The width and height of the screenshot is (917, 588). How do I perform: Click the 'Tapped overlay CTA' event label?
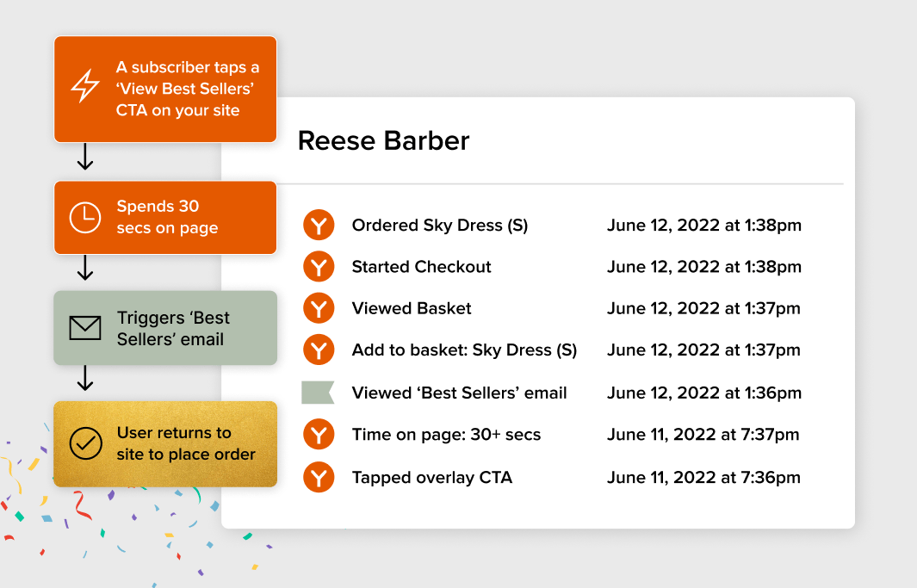[x=431, y=477]
